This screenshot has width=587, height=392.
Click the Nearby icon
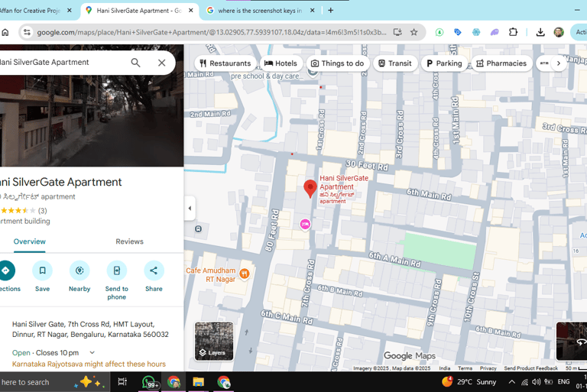[x=79, y=271]
